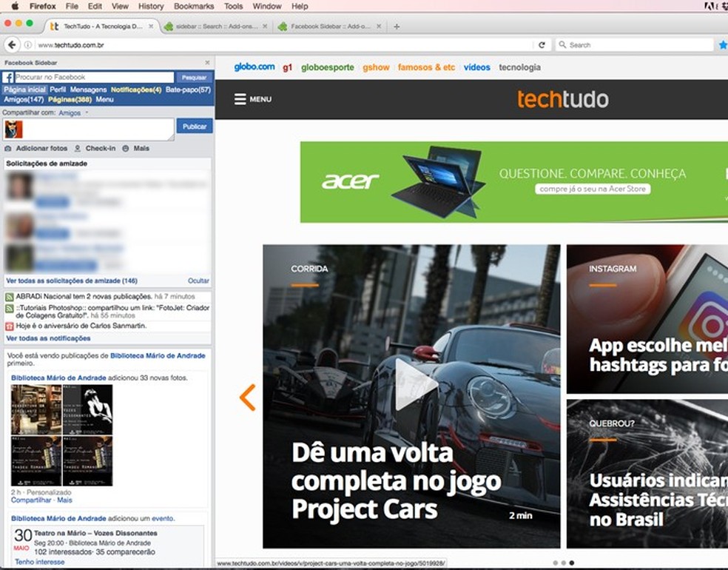Screen dimensions: 728x570
Task: Play the Project Cars video
Action: (x=415, y=387)
